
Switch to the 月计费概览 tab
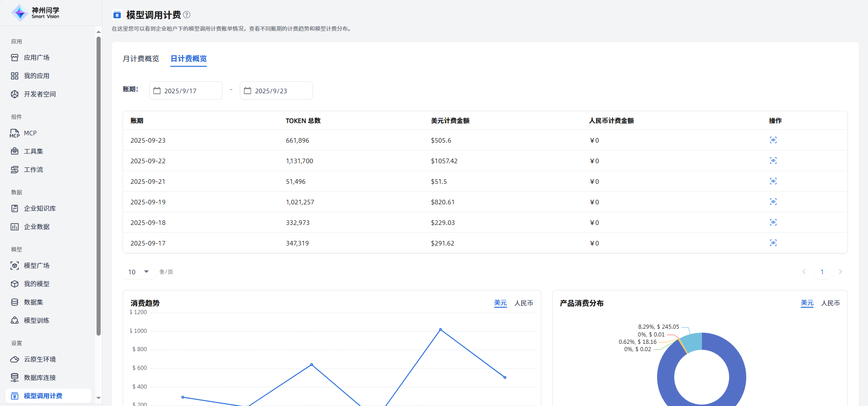141,59
